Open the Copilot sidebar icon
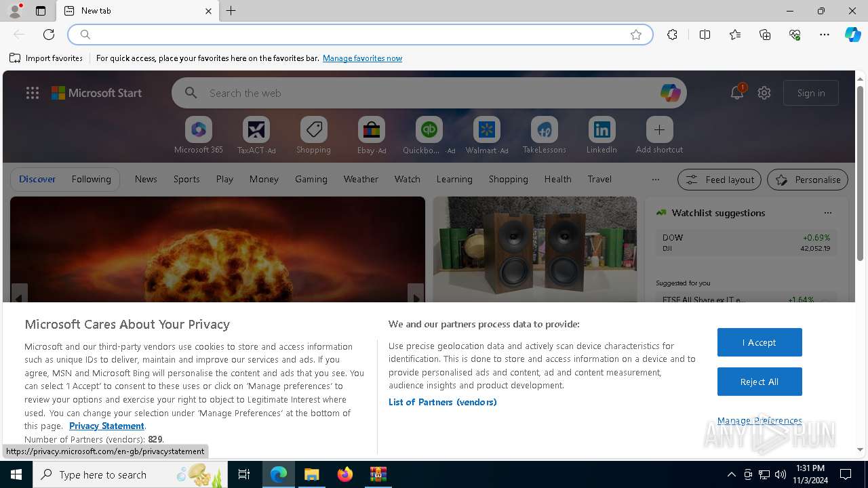Image resolution: width=868 pixels, height=488 pixels. click(852, 35)
